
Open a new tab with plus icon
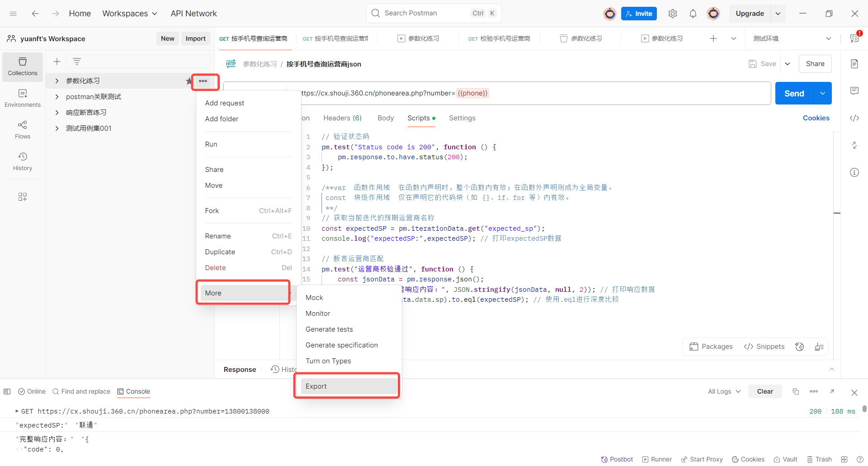[713, 38]
